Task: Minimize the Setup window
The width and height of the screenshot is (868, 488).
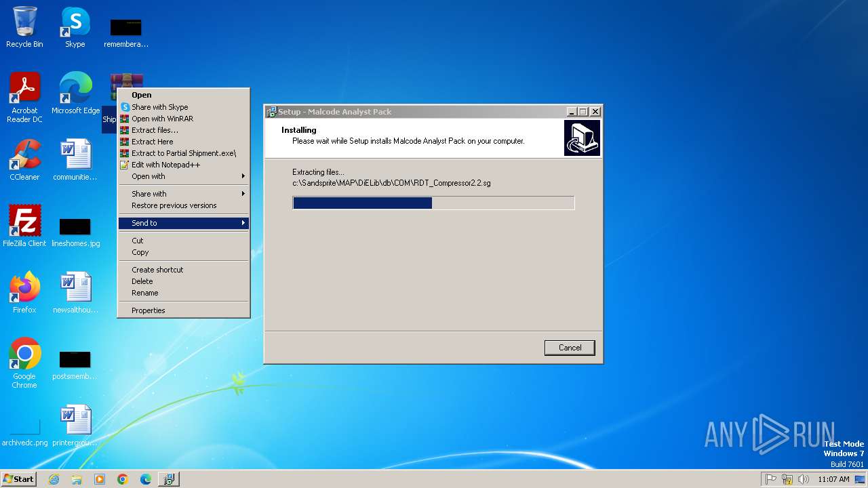Action: 572,112
